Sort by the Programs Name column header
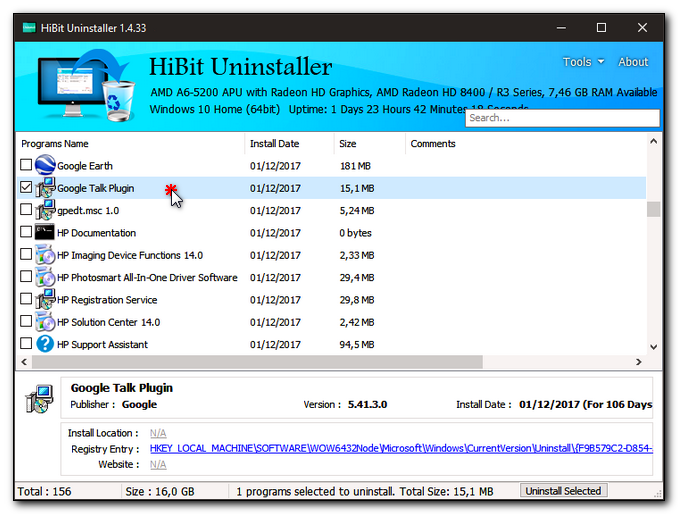 [x=131, y=144]
